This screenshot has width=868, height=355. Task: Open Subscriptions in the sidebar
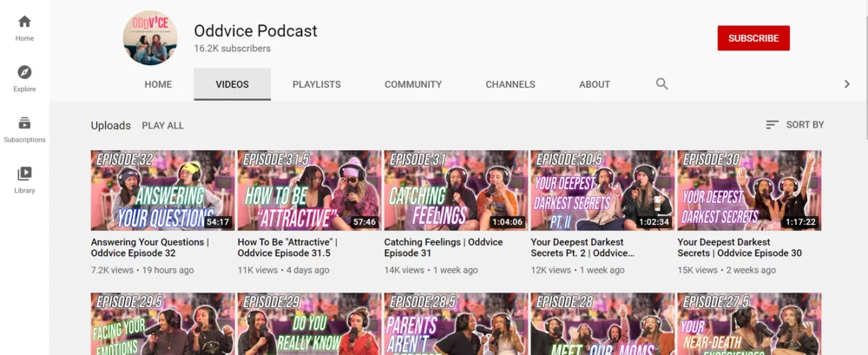[x=24, y=128]
